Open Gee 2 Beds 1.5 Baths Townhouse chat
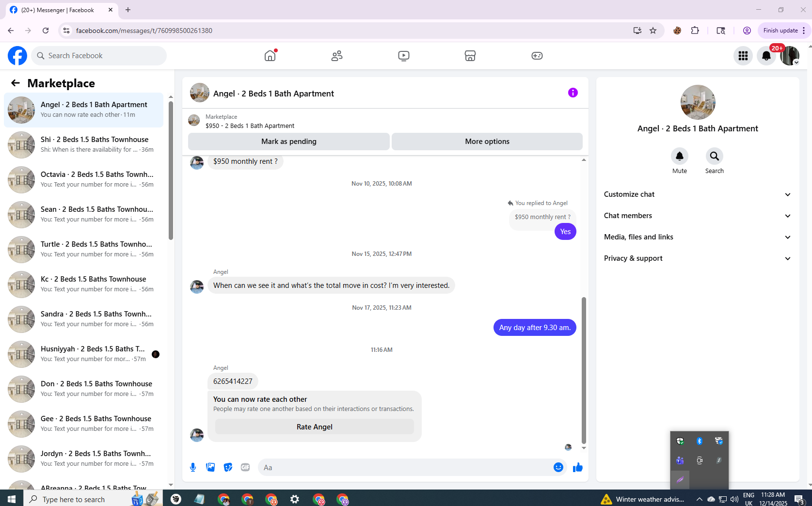Image resolution: width=812 pixels, height=506 pixels. [x=83, y=424]
